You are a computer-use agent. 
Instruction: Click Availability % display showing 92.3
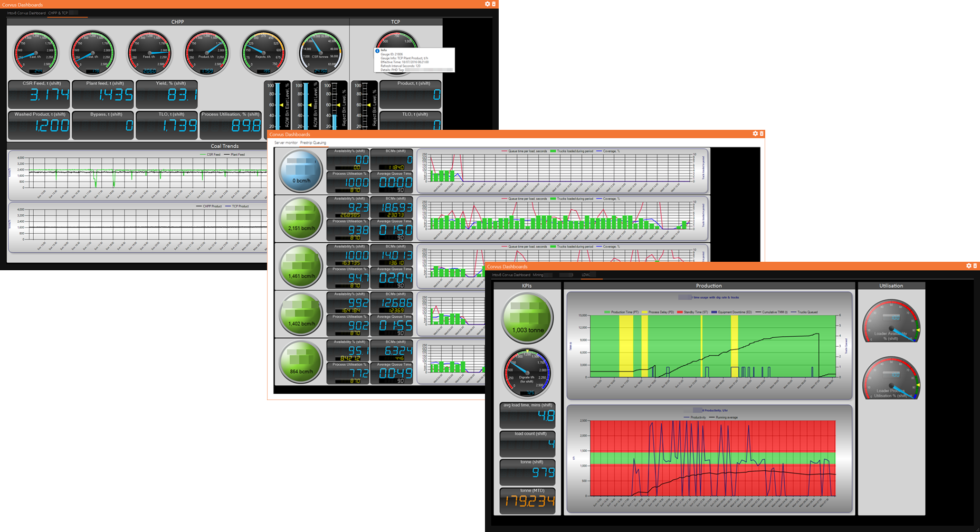tap(348, 207)
